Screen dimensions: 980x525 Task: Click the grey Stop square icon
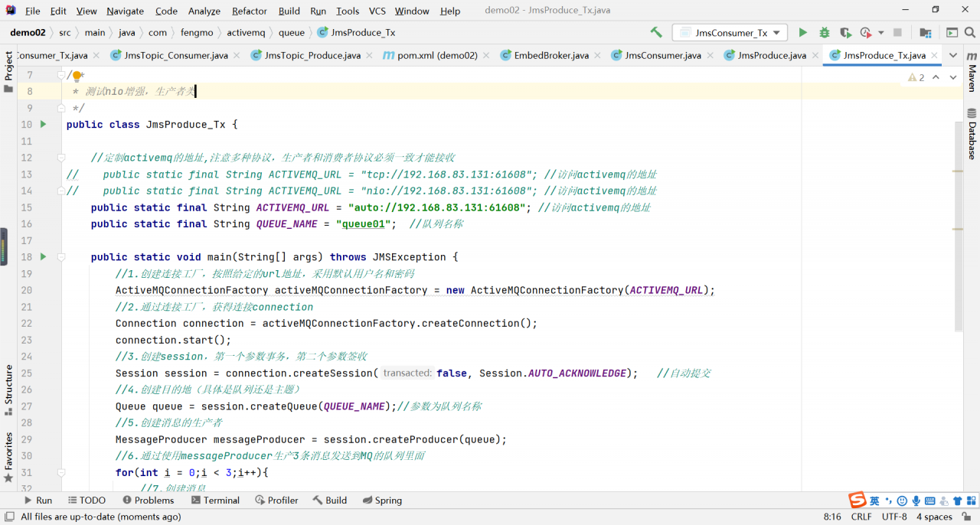click(x=897, y=33)
